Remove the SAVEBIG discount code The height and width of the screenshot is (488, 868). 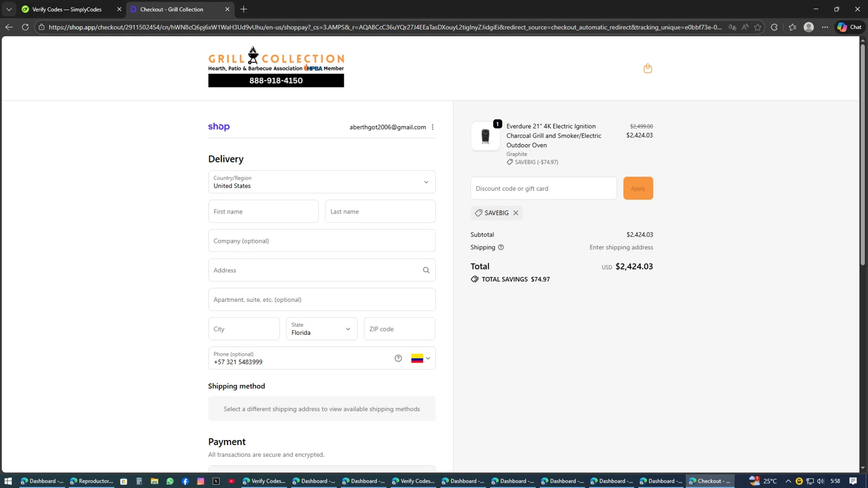(516, 213)
